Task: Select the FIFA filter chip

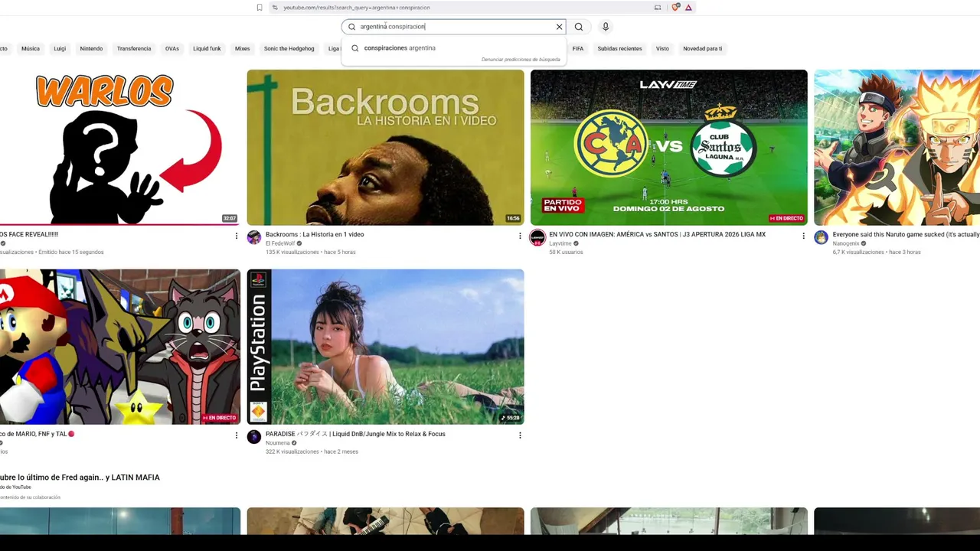Action: tap(578, 49)
